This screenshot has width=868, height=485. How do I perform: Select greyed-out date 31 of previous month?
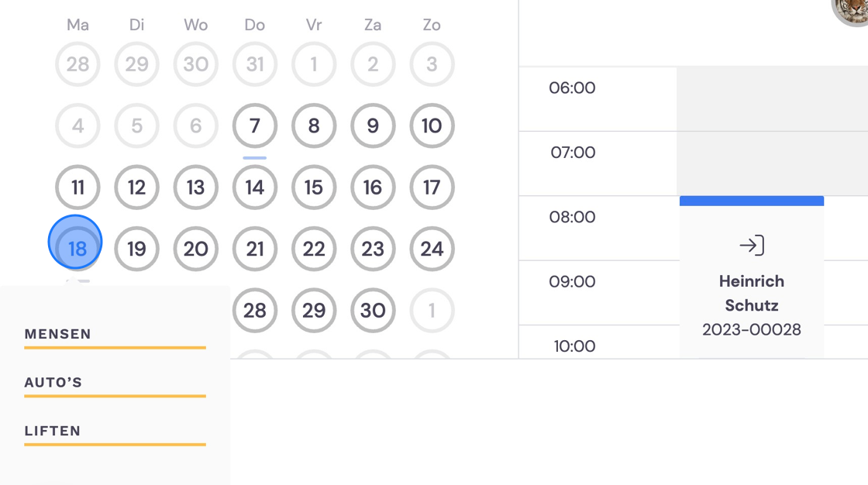coord(255,64)
